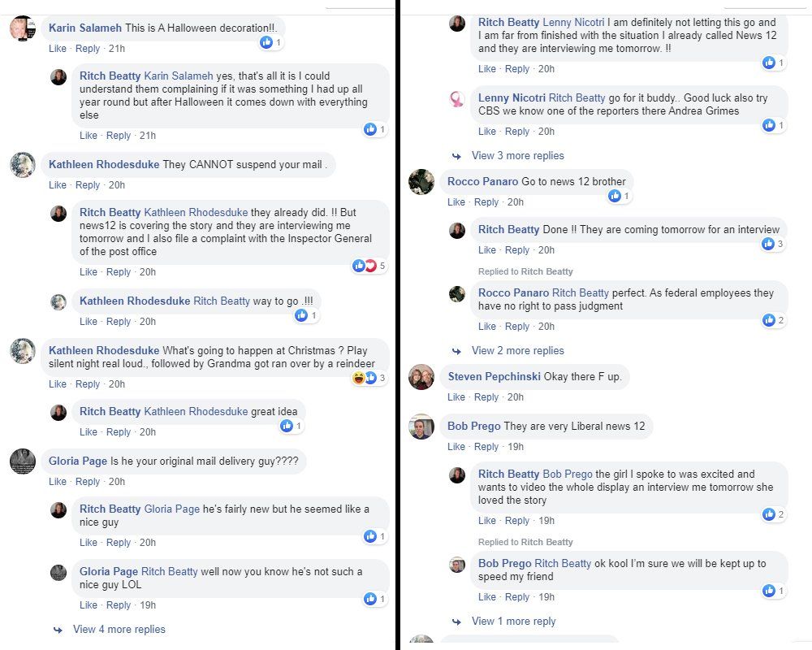Reply to Rocco Panaro's 'Go to news 12 brother' comment
This screenshot has width=812, height=650.
486,202
